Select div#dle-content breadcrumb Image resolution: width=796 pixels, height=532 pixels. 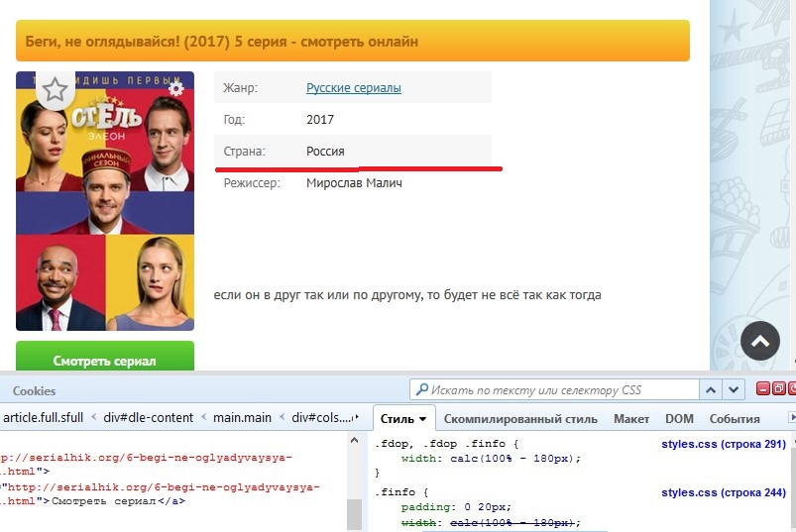tap(149, 417)
